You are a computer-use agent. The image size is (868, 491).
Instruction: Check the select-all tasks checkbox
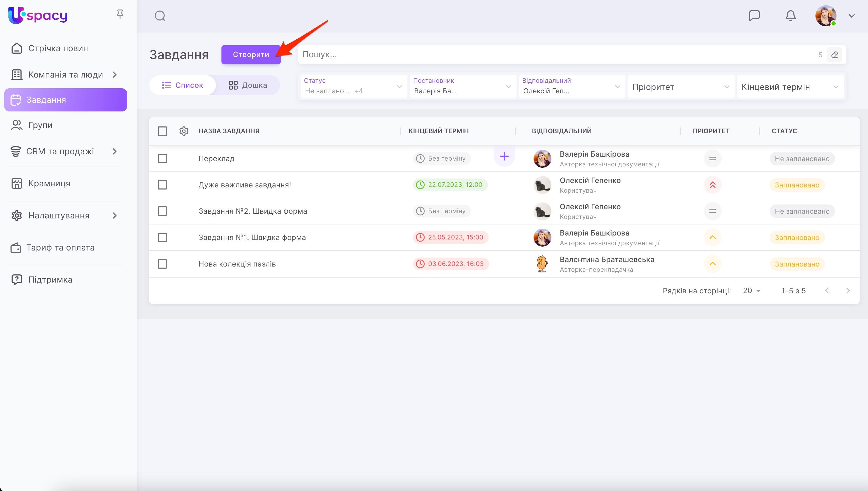[x=162, y=131]
